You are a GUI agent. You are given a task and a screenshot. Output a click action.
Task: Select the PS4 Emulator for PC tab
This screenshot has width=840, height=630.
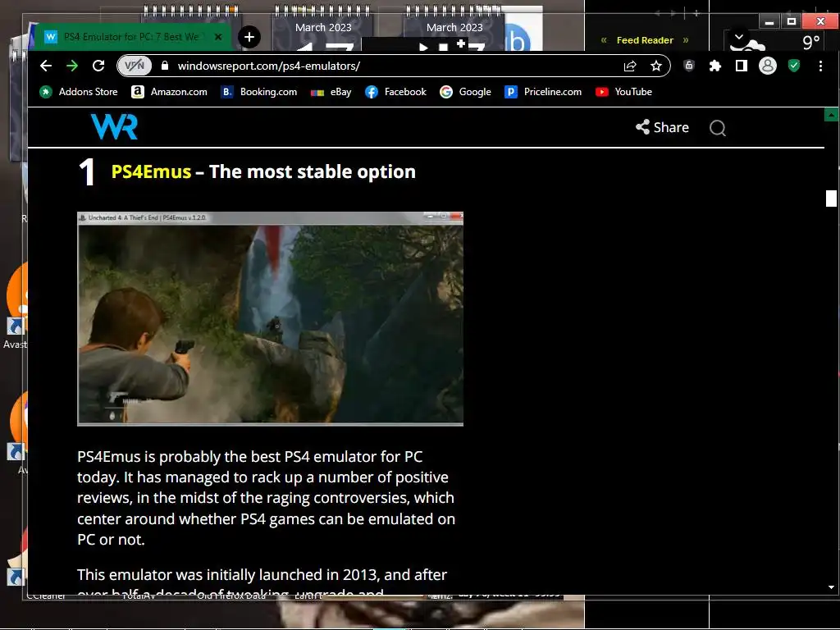tap(132, 37)
